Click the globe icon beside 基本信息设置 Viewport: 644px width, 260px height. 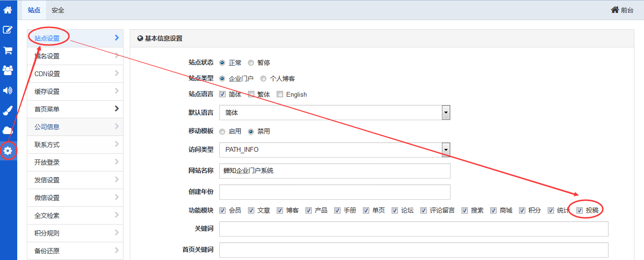(140, 38)
